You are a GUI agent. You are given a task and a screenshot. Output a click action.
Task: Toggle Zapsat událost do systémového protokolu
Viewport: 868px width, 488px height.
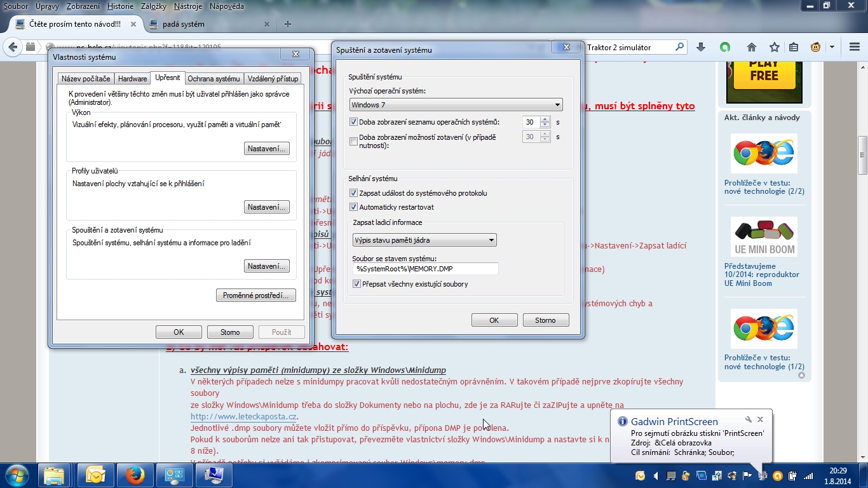pos(354,193)
